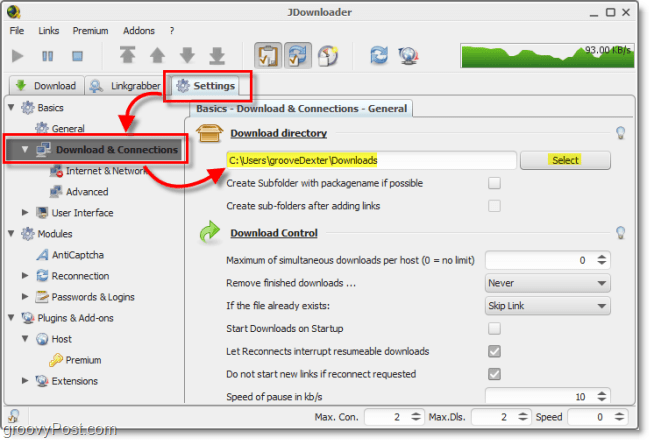This screenshot has width=649, height=440.
Task: Adjust Max.Dls. spinner arrows
Action: 523,417
